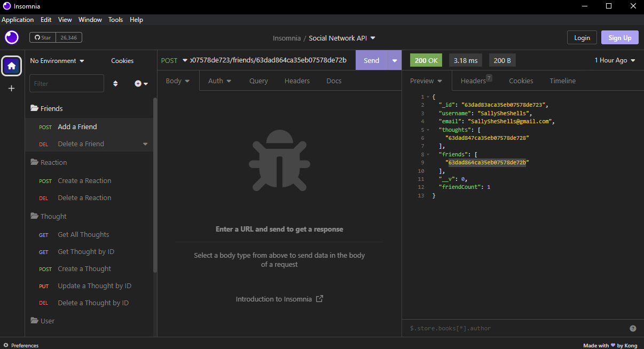Open Introduction to Insomnia link
The image size is (644, 349).
click(x=279, y=299)
